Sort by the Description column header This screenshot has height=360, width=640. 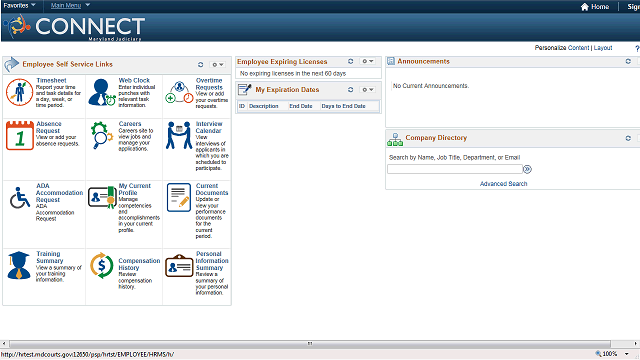(x=264, y=106)
